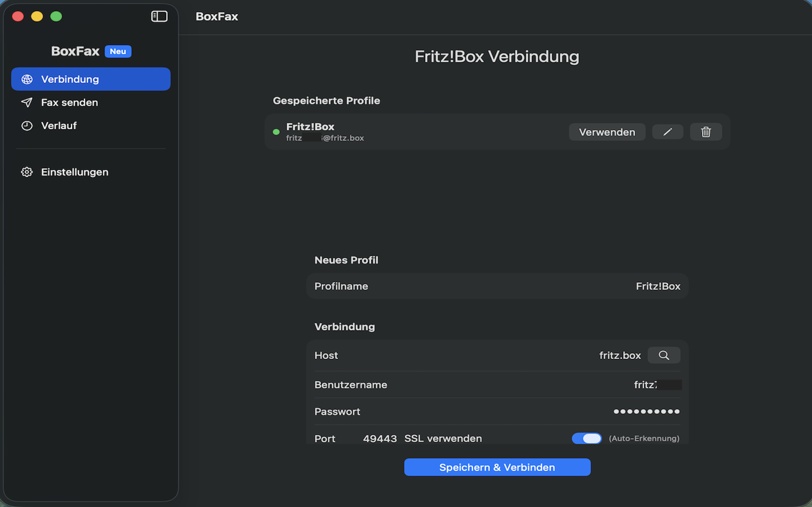Image resolution: width=812 pixels, height=507 pixels.
Task: Delete saved Fritz!Box profile via trash icon
Action: pyautogui.click(x=706, y=132)
